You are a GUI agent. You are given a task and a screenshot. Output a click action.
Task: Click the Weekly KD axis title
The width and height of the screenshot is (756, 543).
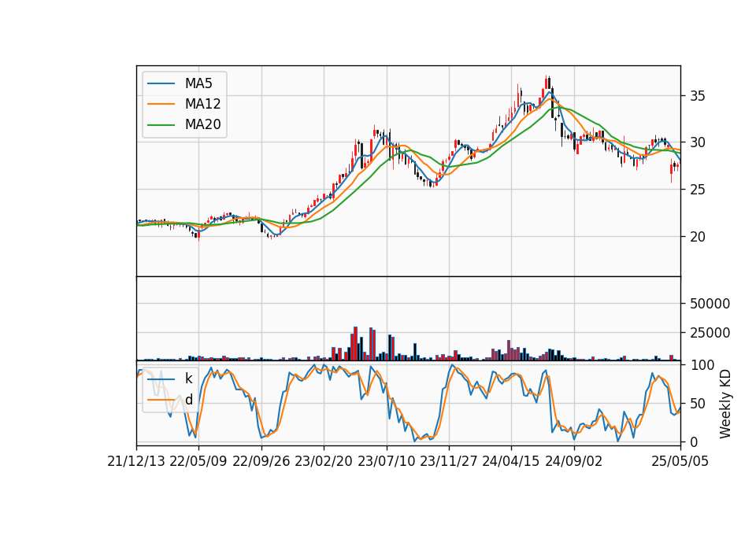[x=724, y=404]
